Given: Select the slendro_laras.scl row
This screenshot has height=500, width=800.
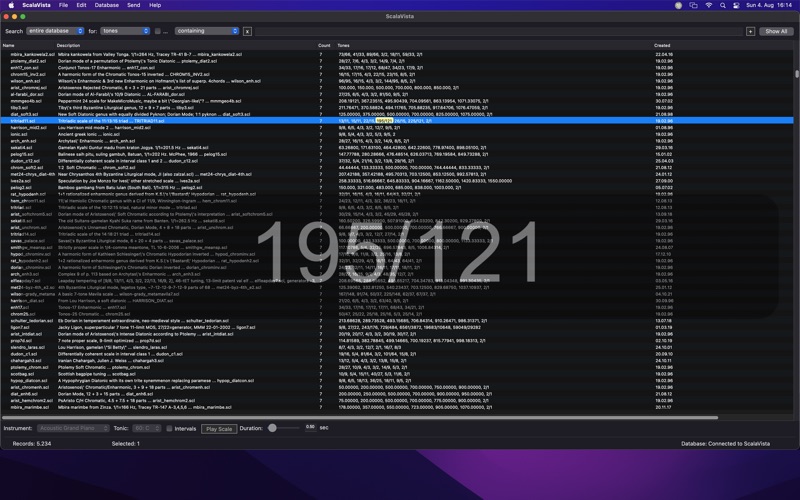Looking at the screenshot, I should (x=397, y=347).
